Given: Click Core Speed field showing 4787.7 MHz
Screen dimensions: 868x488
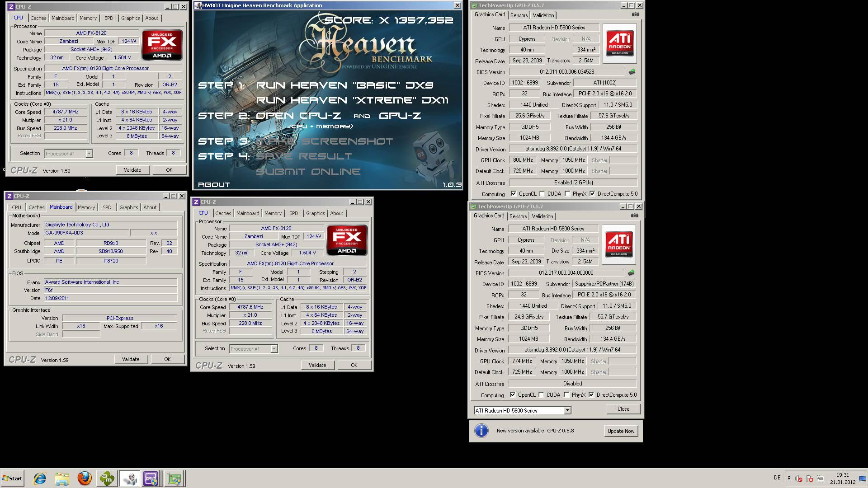Looking at the screenshot, I should click(66, 112).
